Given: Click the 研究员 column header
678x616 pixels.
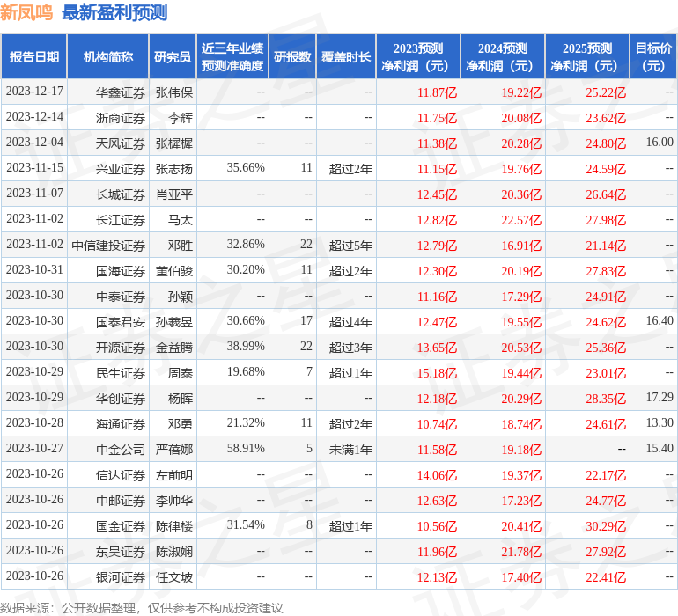Looking at the screenshot, I should (x=173, y=56).
